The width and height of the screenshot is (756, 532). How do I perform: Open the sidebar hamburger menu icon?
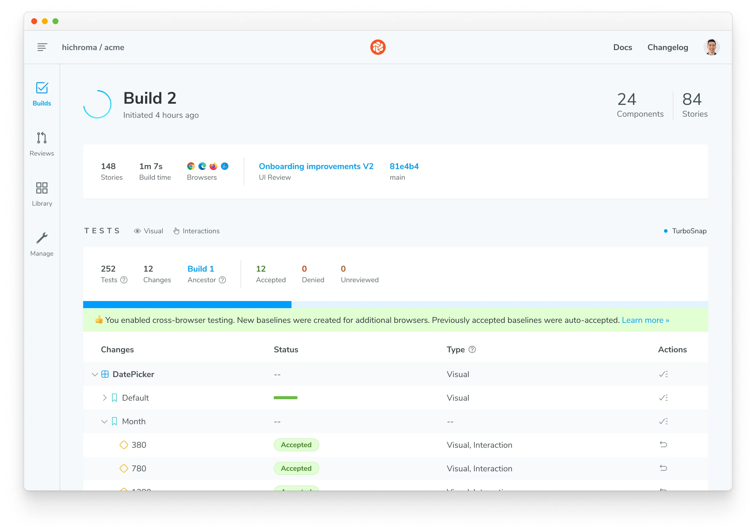pyautogui.click(x=42, y=47)
